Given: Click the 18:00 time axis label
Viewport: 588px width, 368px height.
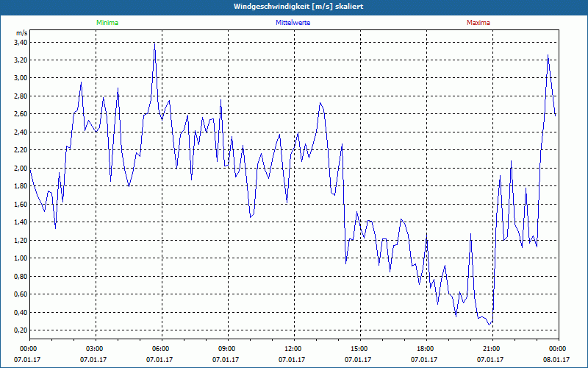Looking at the screenshot, I should click(426, 349).
